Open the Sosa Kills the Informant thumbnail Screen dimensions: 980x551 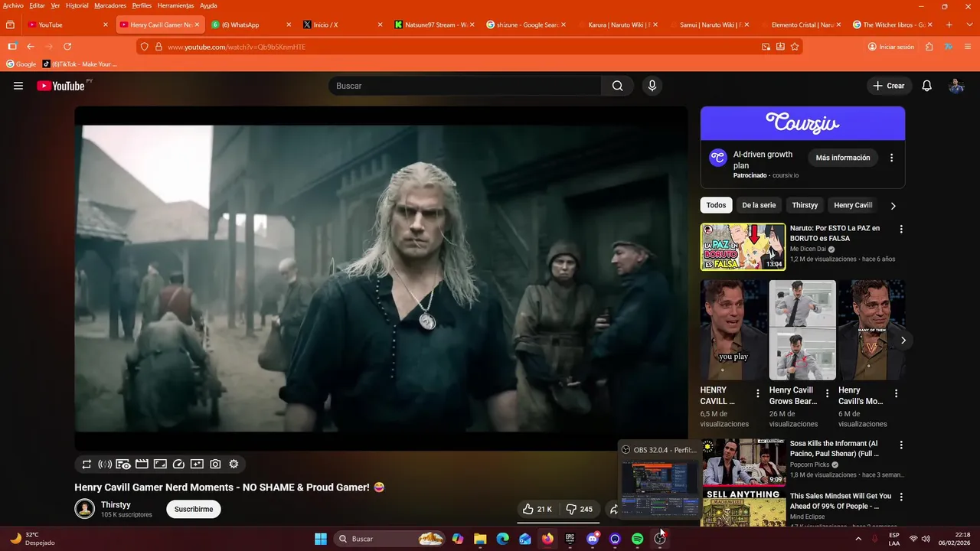[743, 462]
